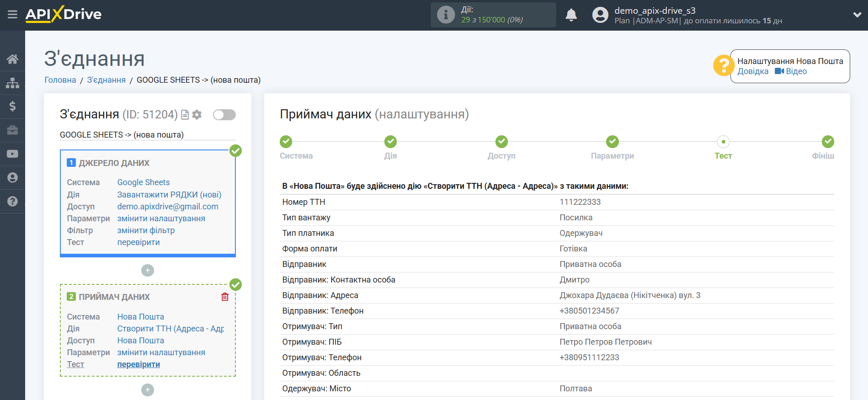Click recipient phone +380951112233
The height and width of the screenshot is (400, 868).
pos(589,357)
